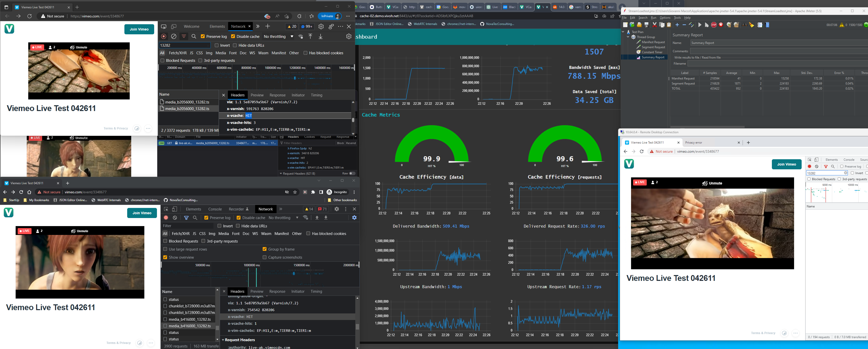Select Fetch/XHR filter in Chrome DevTools
Image resolution: width=868 pixels, height=349 pixels.
click(x=181, y=234)
